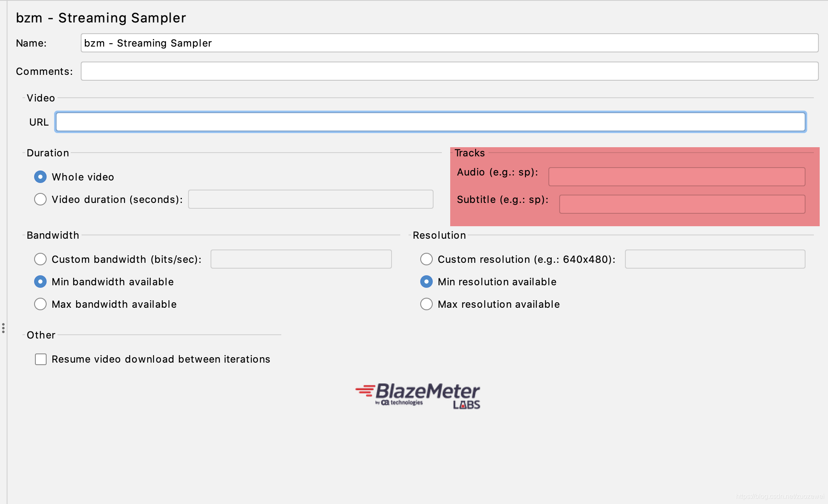
Task: Focus the Comments input field
Action: (449, 71)
